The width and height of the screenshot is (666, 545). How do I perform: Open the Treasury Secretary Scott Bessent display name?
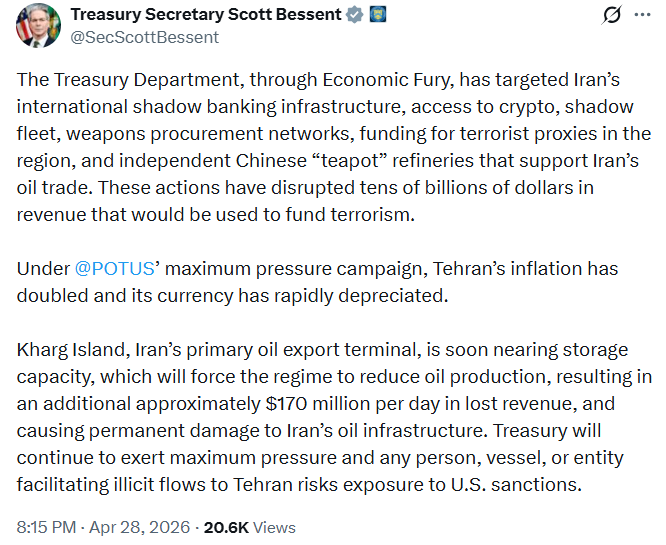click(x=206, y=14)
